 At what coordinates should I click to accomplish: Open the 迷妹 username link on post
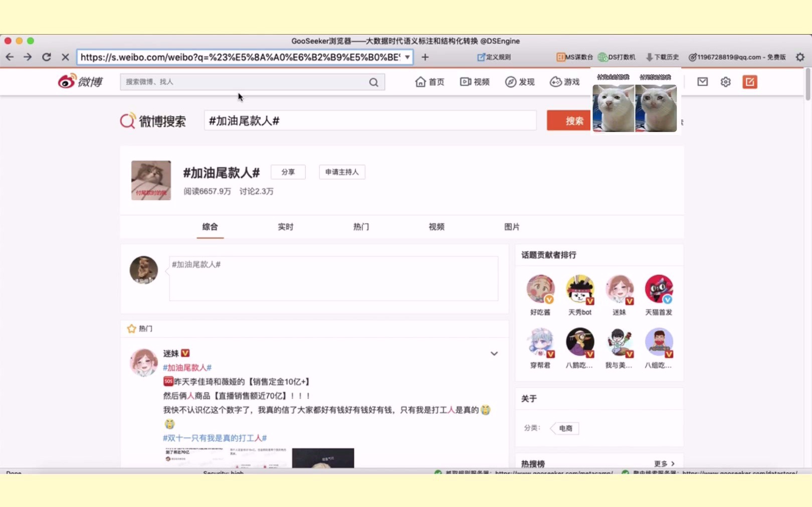(x=171, y=354)
